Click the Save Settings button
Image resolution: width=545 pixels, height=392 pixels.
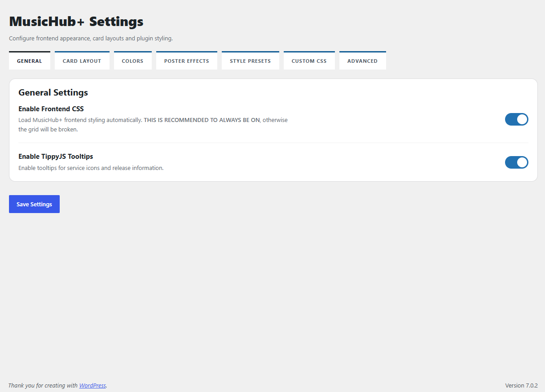34,204
